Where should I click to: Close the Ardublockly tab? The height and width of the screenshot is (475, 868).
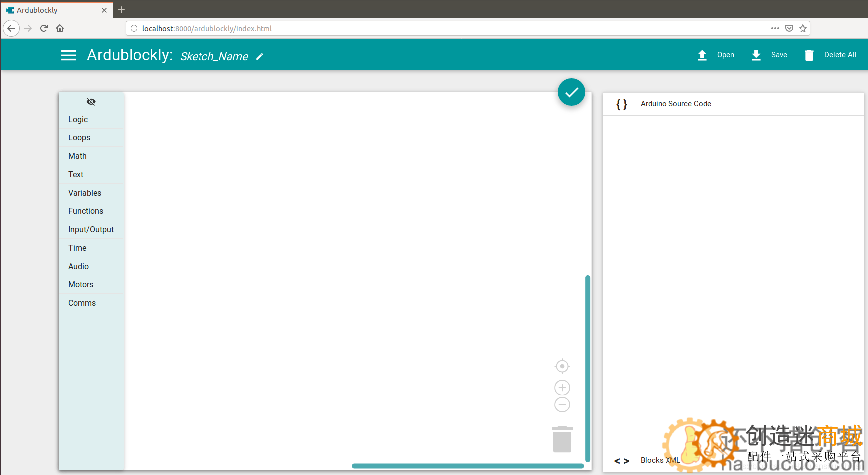point(104,10)
